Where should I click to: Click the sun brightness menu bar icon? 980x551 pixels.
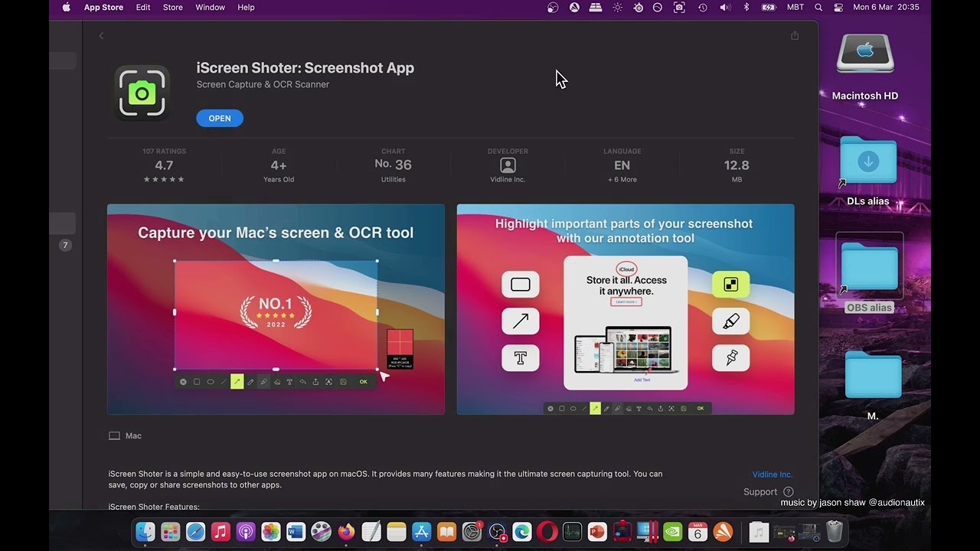[x=617, y=7]
